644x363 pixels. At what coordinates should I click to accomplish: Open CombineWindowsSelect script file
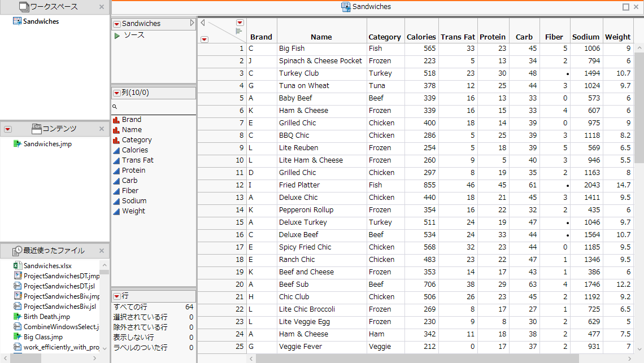pos(56,327)
